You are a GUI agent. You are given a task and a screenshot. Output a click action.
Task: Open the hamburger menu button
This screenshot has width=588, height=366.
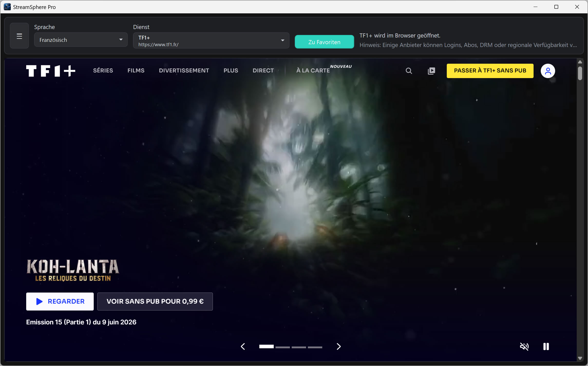[19, 36]
